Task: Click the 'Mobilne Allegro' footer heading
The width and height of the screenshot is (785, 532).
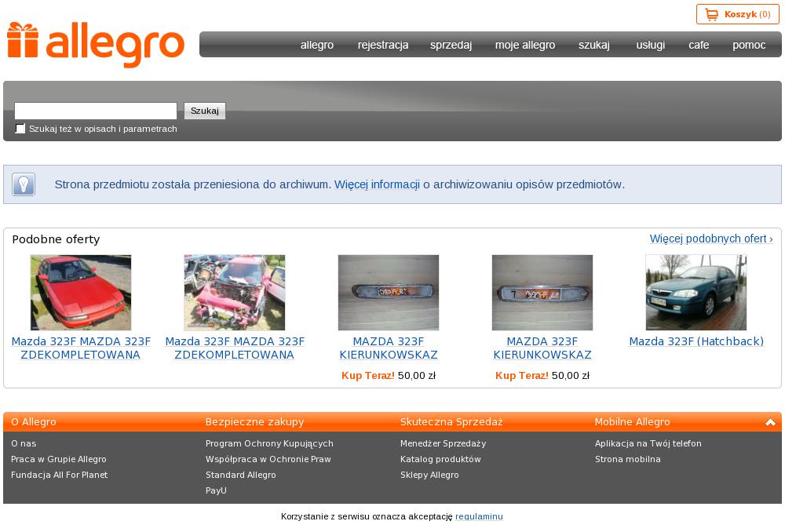Action: tap(632, 422)
